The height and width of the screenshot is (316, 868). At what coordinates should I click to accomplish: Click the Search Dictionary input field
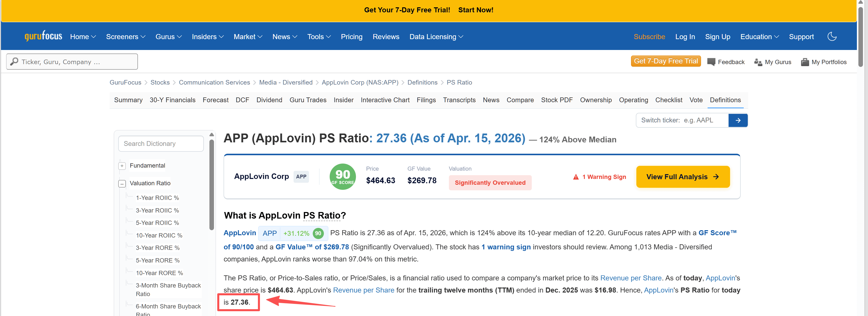[x=161, y=144]
